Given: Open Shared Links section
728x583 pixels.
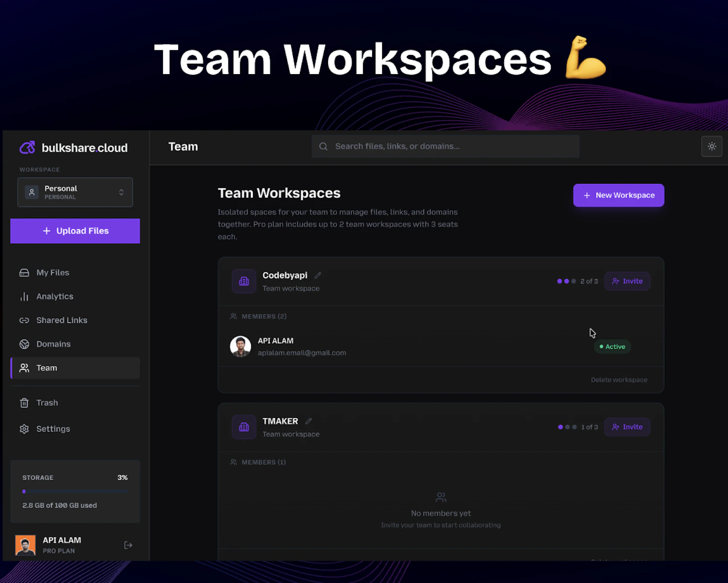Looking at the screenshot, I should pos(62,320).
